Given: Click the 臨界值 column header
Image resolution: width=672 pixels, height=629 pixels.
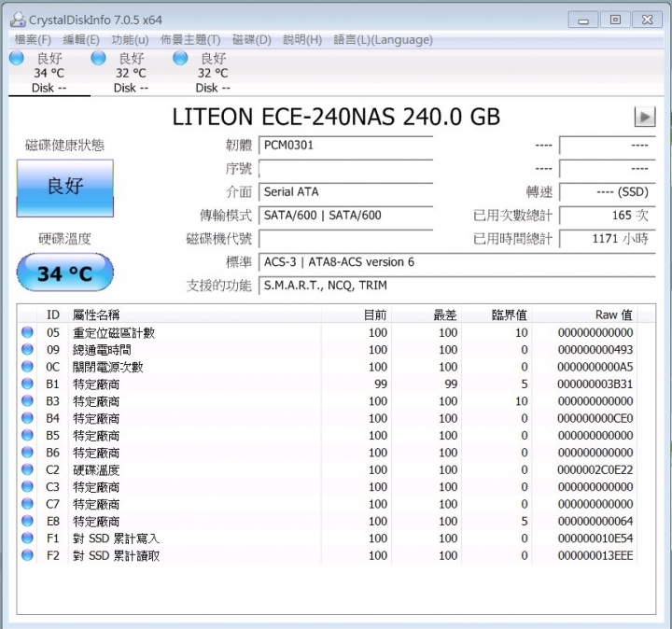Looking at the screenshot, I should click(x=497, y=314).
